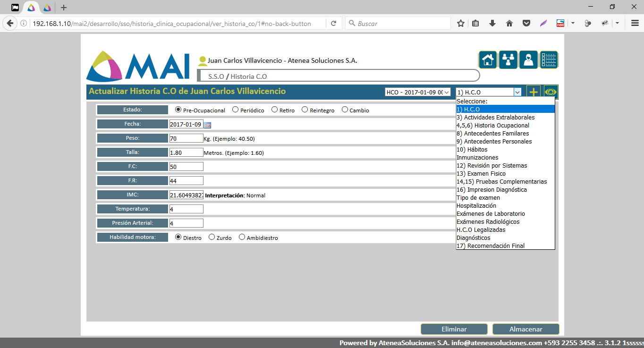Choose Exámenes de Laboratorio option
Screen dimensions: 644x348
[491, 214]
